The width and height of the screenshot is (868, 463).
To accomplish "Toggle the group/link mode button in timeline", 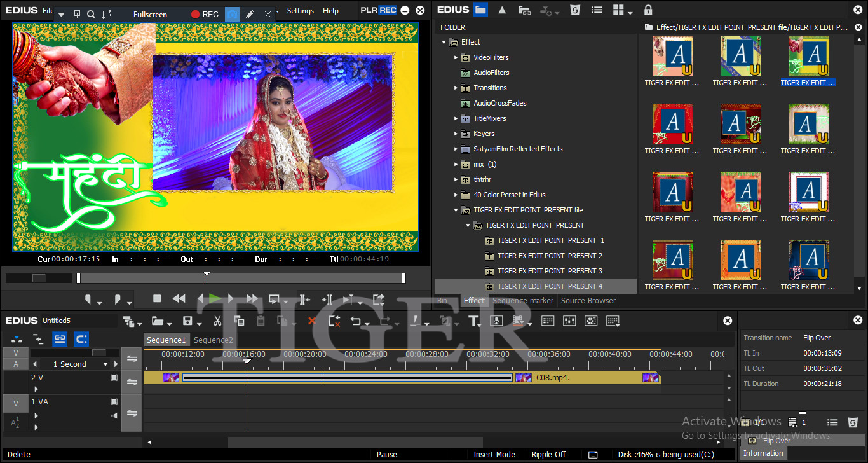I will coord(60,339).
